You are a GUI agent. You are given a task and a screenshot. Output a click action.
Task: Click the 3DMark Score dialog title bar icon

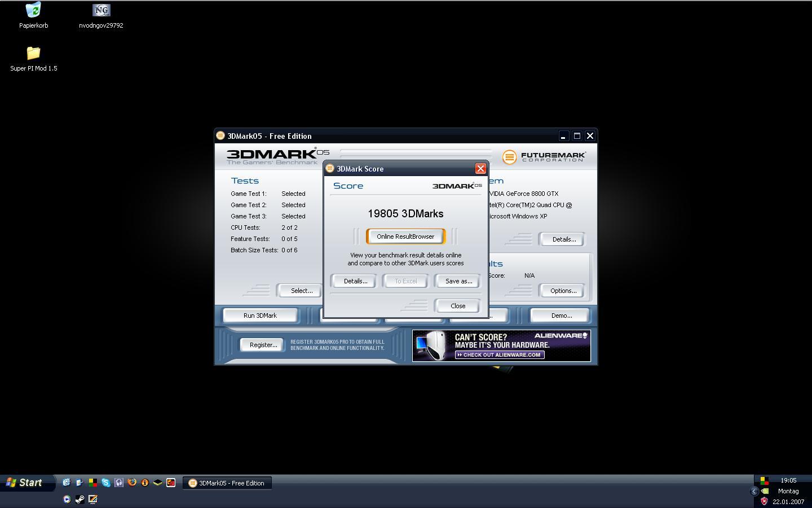point(330,168)
